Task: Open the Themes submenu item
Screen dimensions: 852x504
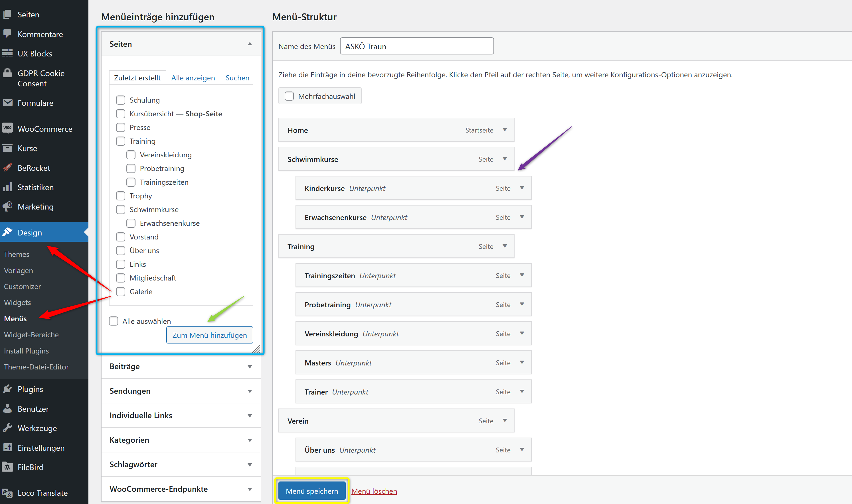Action: tap(17, 254)
